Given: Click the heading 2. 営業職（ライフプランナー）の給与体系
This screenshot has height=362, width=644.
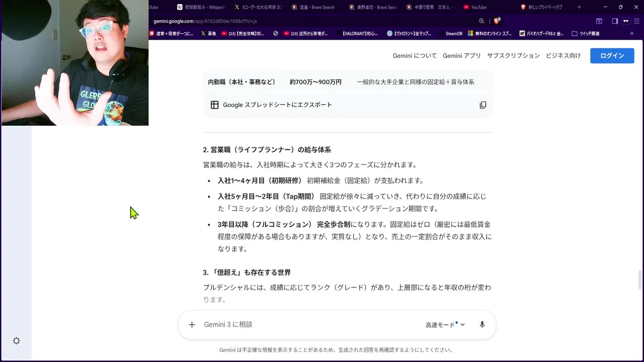Looking at the screenshot, I should [267, 150].
